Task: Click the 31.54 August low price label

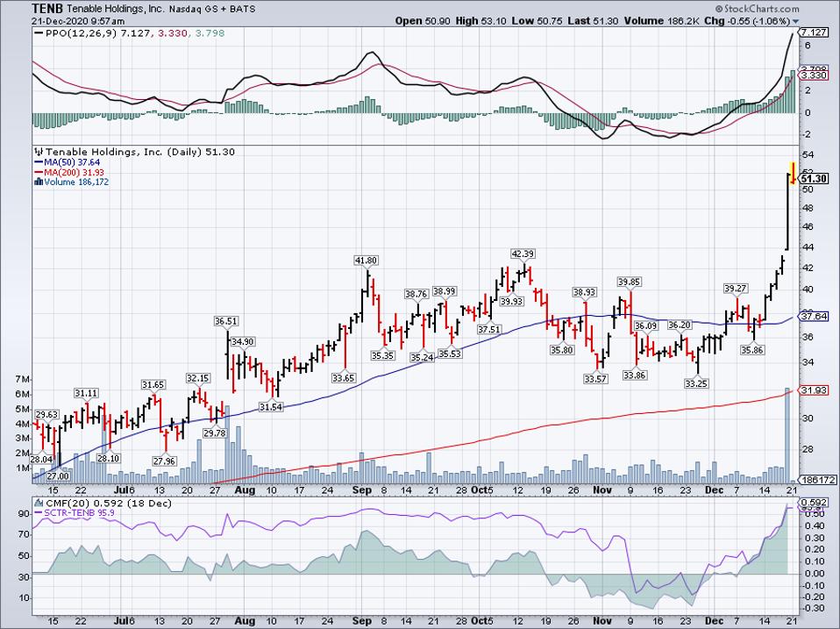Action: (271, 407)
